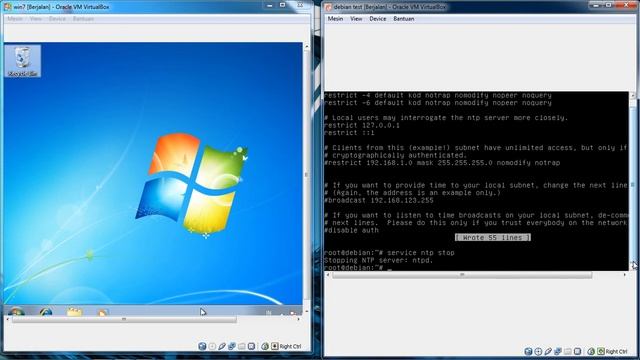Click VirtualBox icon in debian test title bar

click(329, 7)
